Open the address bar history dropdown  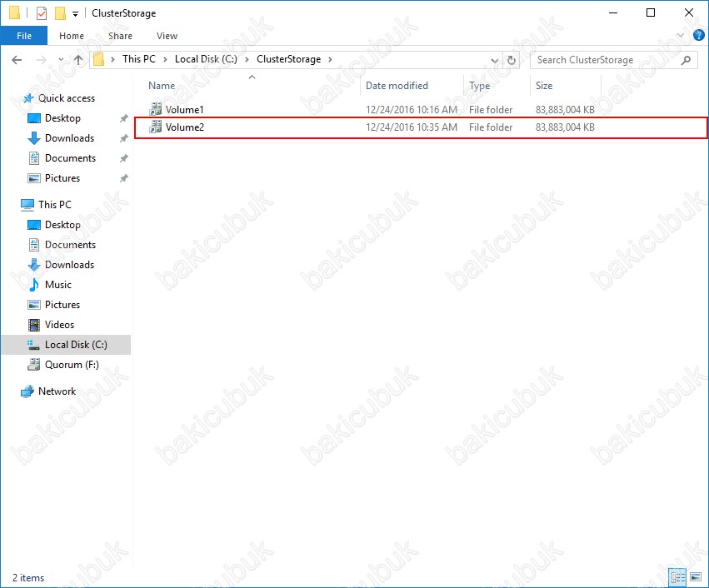point(495,60)
